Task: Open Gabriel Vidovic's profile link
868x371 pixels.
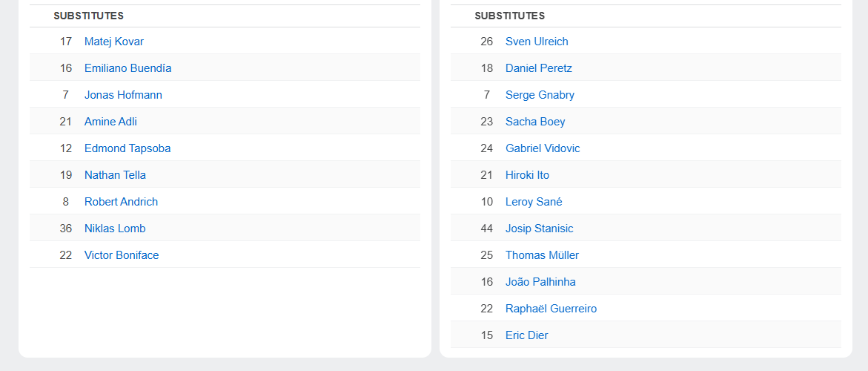Action: tap(543, 148)
